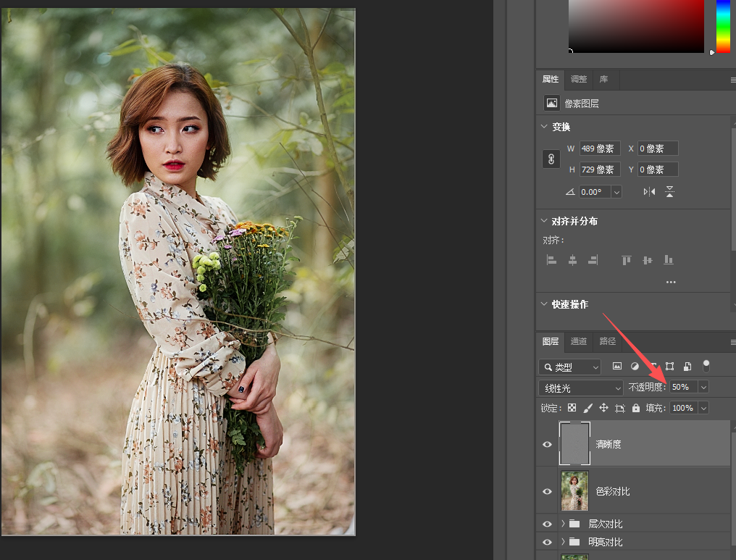This screenshot has height=560, width=736.
Task: Prevent auto-nesting into artboards lock icon
Action: click(620, 408)
